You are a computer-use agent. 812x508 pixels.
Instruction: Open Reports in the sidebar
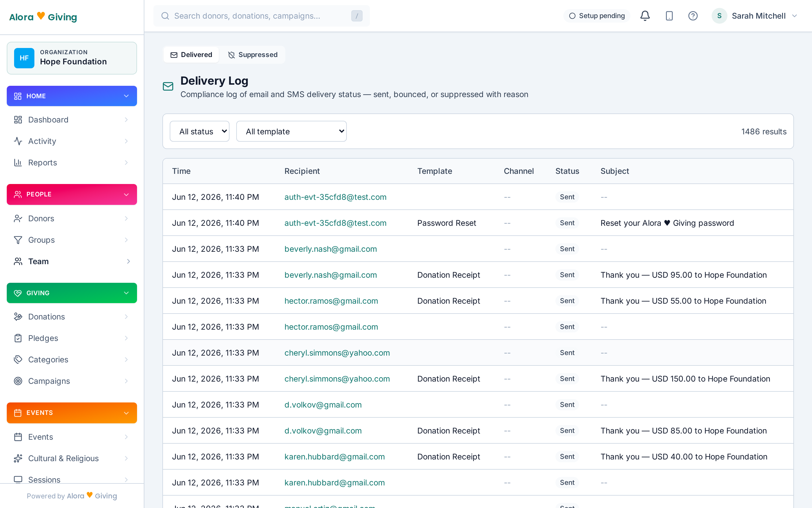[x=72, y=163]
